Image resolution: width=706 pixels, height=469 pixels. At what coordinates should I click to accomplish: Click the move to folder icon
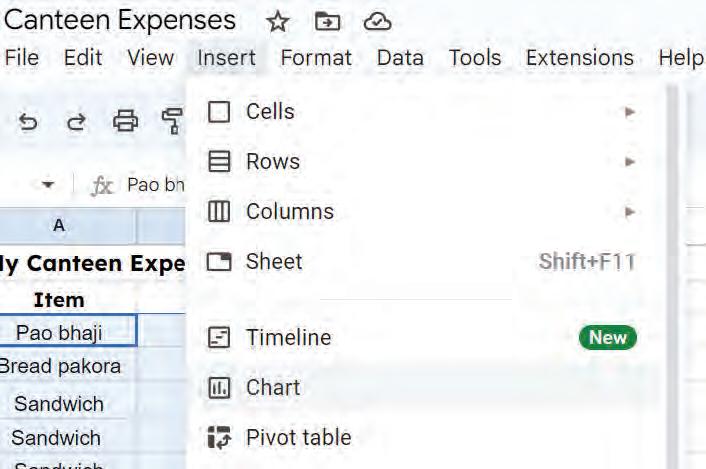pyautogui.click(x=327, y=21)
